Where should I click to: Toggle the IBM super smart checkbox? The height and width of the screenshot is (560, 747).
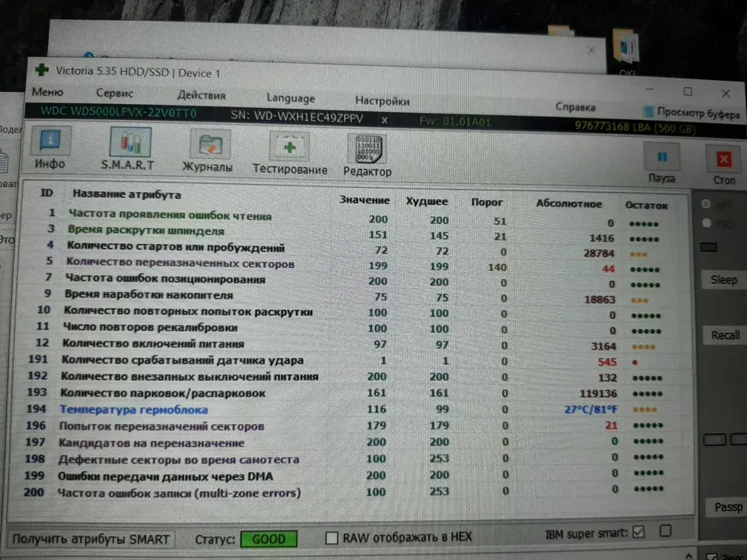pyautogui.click(x=638, y=532)
